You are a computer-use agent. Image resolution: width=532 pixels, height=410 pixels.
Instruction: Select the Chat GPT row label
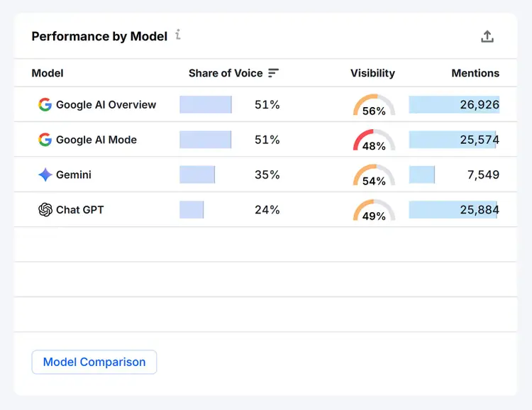pyautogui.click(x=79, y=210)
